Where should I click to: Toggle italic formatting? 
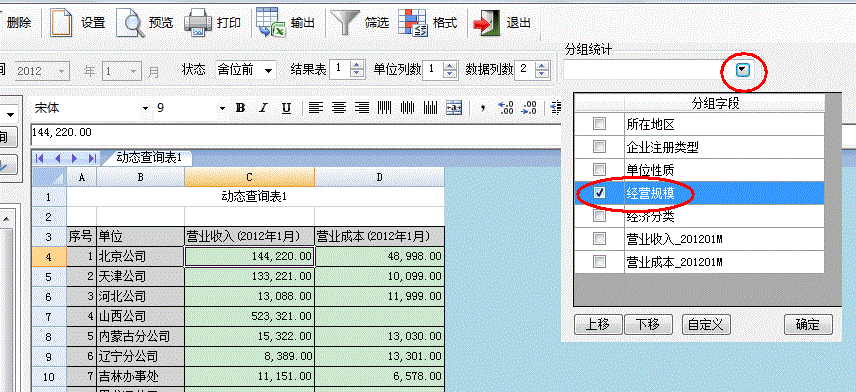[x=263, y=108]
